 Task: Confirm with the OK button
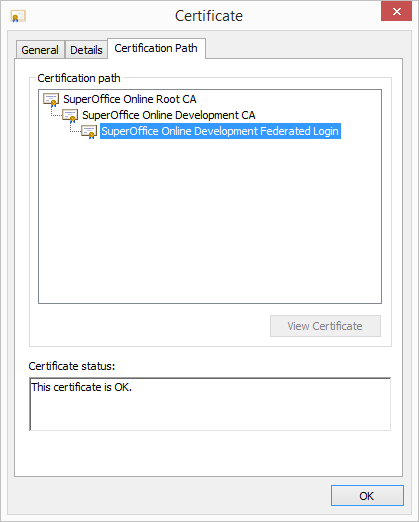coord(367,496)
